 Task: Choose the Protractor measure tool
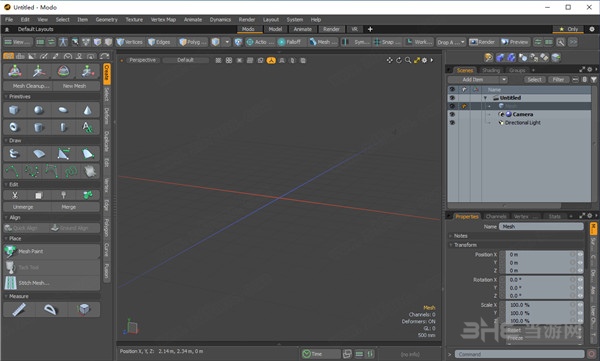pyautogui.click(x=51, y=309)
